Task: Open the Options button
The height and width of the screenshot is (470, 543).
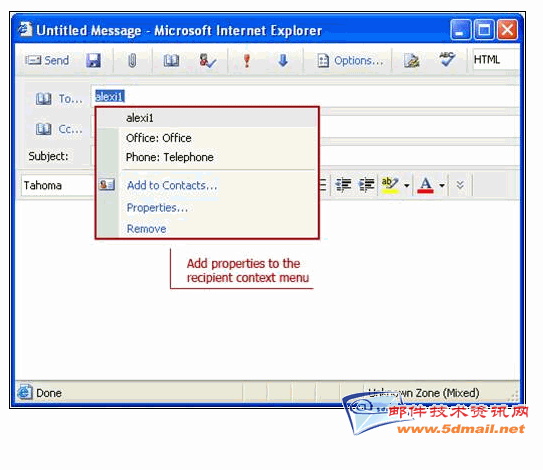Action: [350, 61]
